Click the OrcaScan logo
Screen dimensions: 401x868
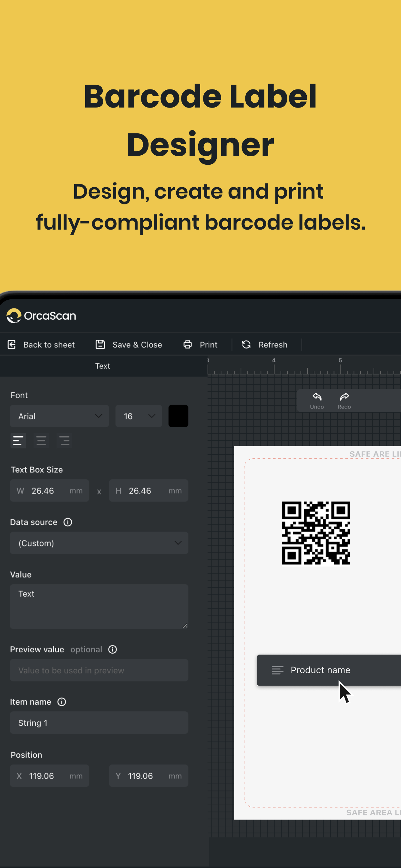click(41, 316)
